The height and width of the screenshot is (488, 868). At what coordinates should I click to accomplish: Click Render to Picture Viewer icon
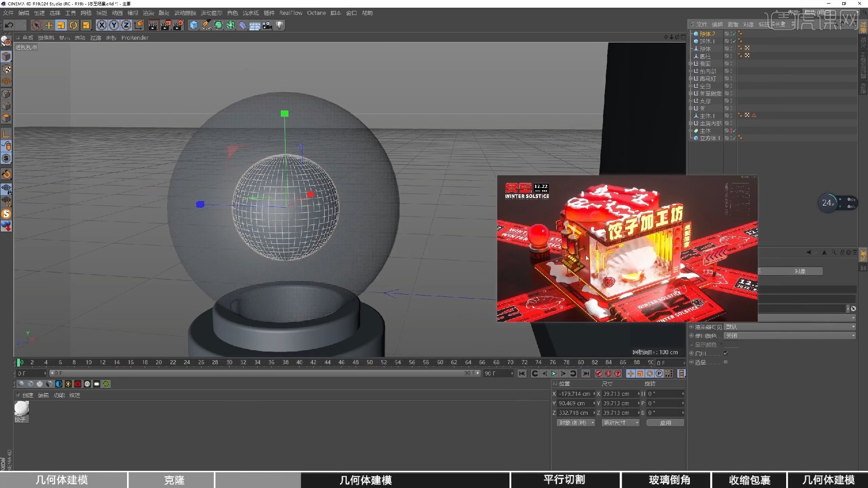(165, 25)
